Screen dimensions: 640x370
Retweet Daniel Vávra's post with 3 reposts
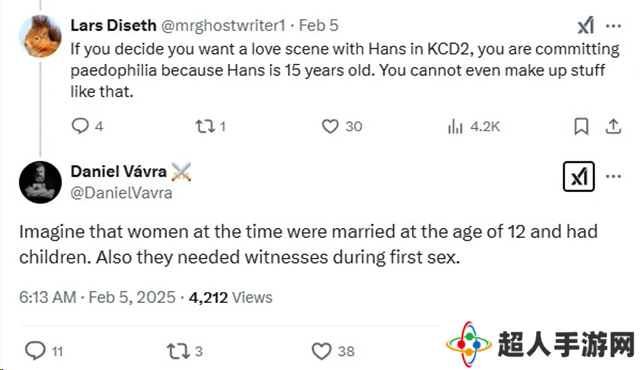(178, 351)
